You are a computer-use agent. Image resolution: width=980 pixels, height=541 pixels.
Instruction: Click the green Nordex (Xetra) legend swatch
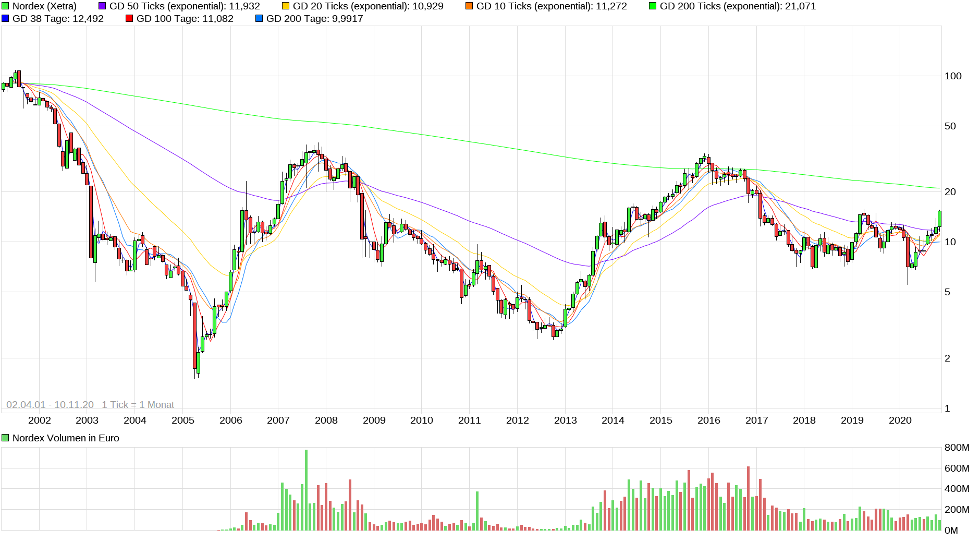click(5, 6)
